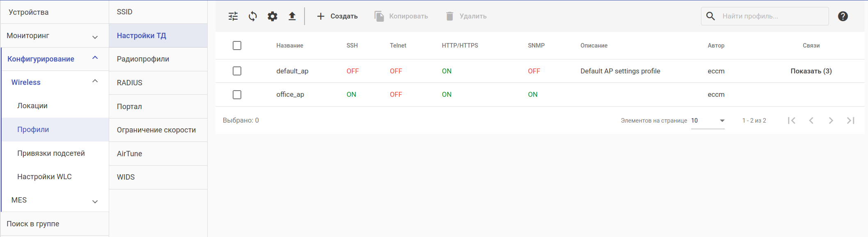Image resolution: width=868 pixels, height=237 pixels.
Task: Open the gear settings icon in toolbar
Action: pyautogui.click(x=273, y=16)
